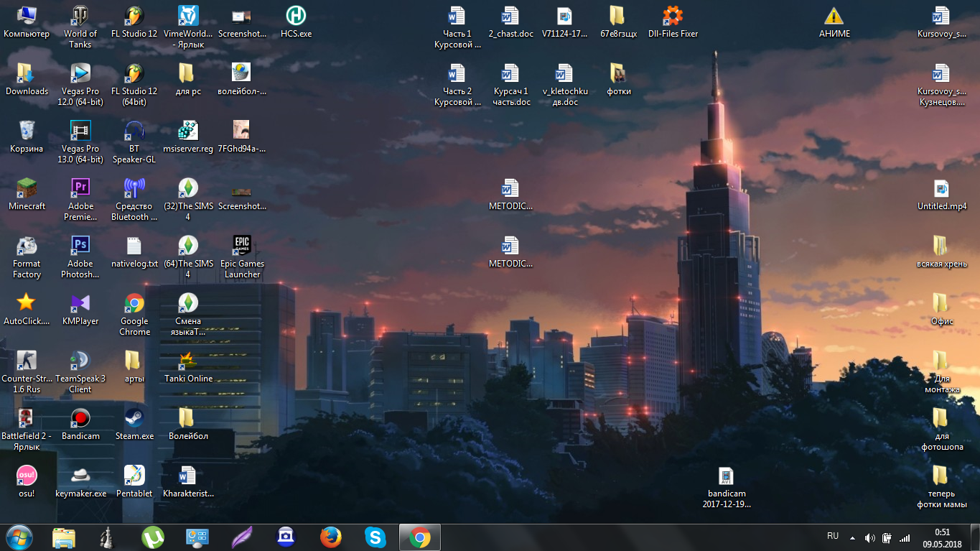The height and width of the screenshot is (551, 980).
Task: Open the Волейбол folder
Action: tap(188, 424)
